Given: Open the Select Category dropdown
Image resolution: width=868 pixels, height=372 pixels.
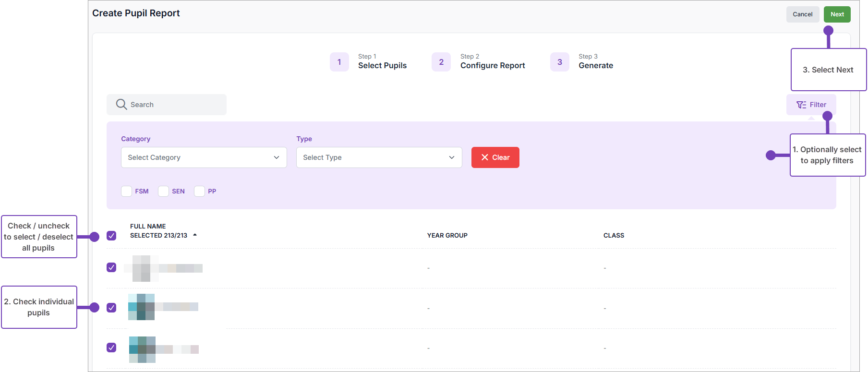Looking at the screenshot, I should click(x=204, y=157).
